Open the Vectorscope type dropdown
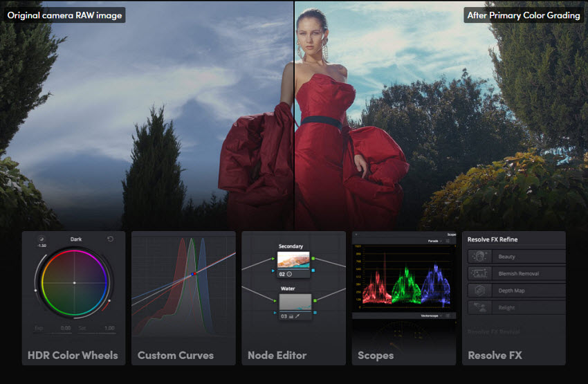The height and width of the screenshot is (384, 588). pos(431,316)
